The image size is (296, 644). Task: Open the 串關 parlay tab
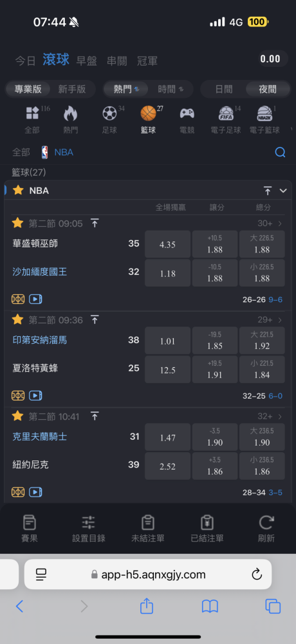117,61
